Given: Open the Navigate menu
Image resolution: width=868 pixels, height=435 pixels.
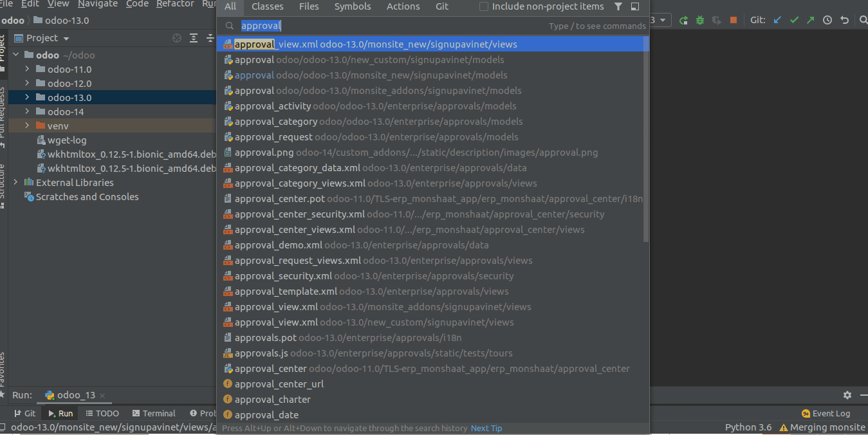Looking at the screenshot, I should 98,4.
